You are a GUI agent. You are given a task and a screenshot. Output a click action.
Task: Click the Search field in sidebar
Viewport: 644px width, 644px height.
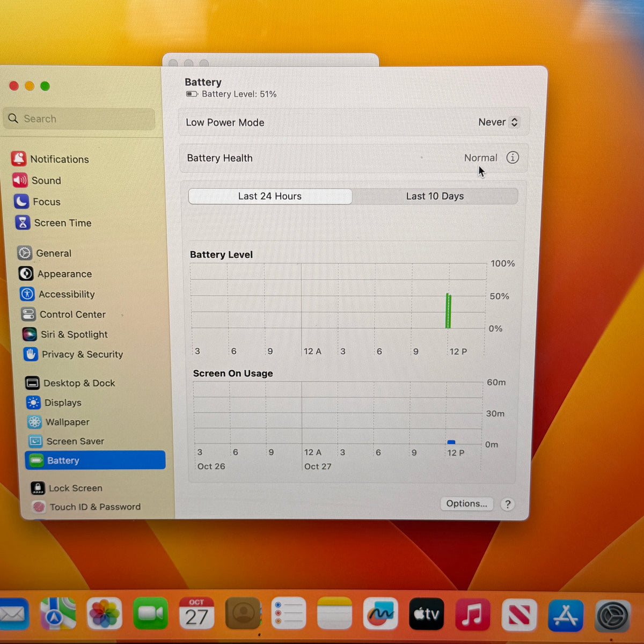pyautogui.click(x=80, y=119)
